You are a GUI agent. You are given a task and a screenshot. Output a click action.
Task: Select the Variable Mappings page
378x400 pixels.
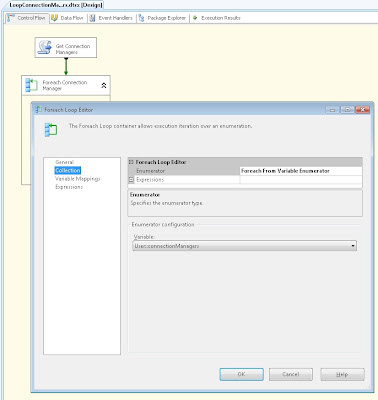click(78, 179)
